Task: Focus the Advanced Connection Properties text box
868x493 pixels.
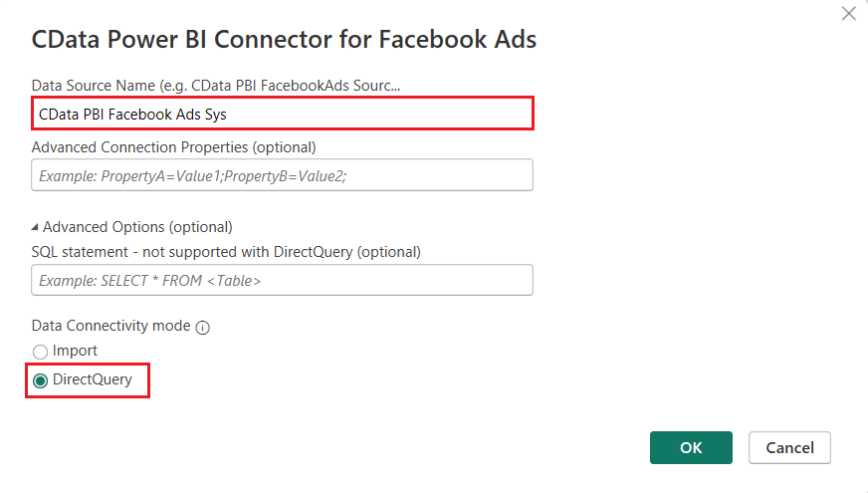Action: [x=282, y=175]
